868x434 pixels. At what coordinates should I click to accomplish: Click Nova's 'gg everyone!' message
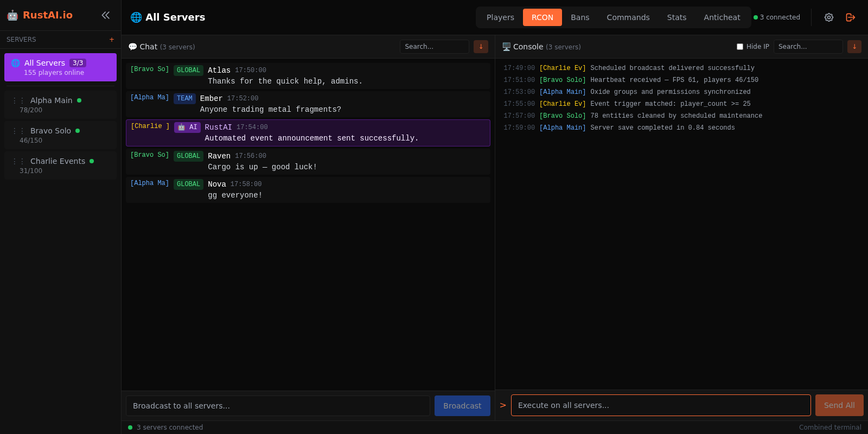(x=308, y=190)
